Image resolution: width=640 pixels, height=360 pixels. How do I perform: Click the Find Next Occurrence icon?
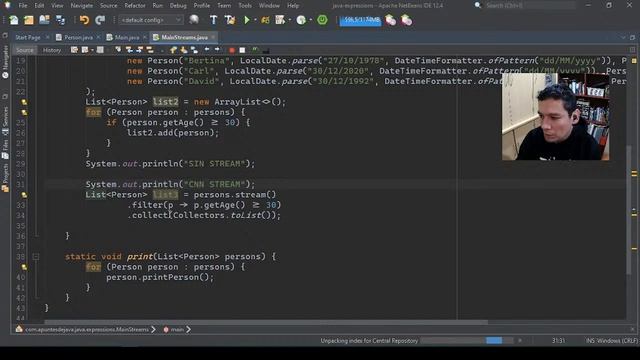[x=140, y=50]
